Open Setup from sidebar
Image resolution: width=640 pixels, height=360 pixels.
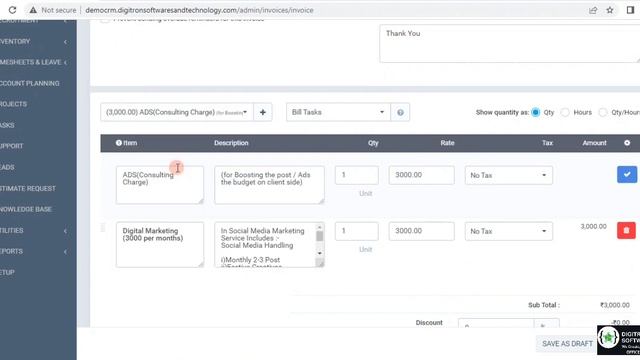pyautogui.click(x=7, y=272)
